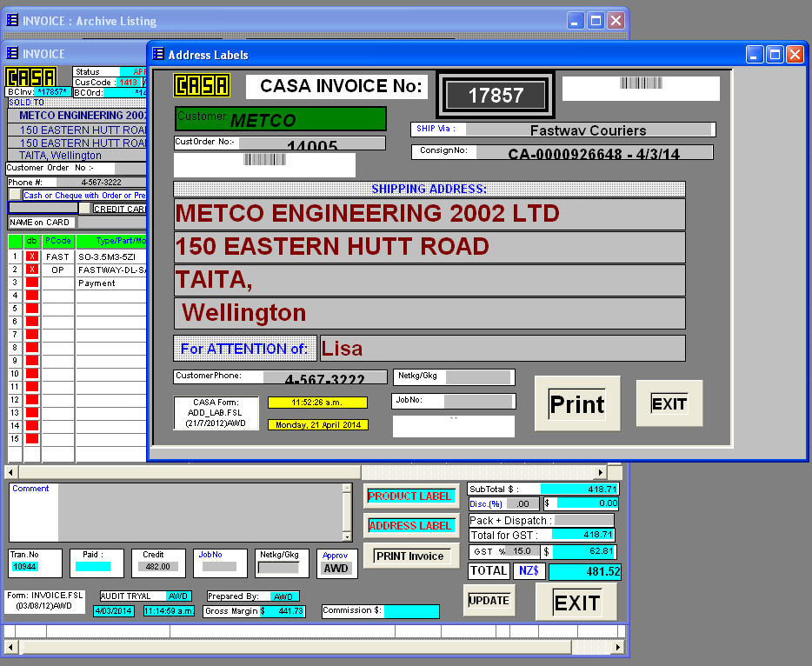Screen dimensions: 812x666
Task: Click the GST percent 15.0 field
Action: point(523,551)
